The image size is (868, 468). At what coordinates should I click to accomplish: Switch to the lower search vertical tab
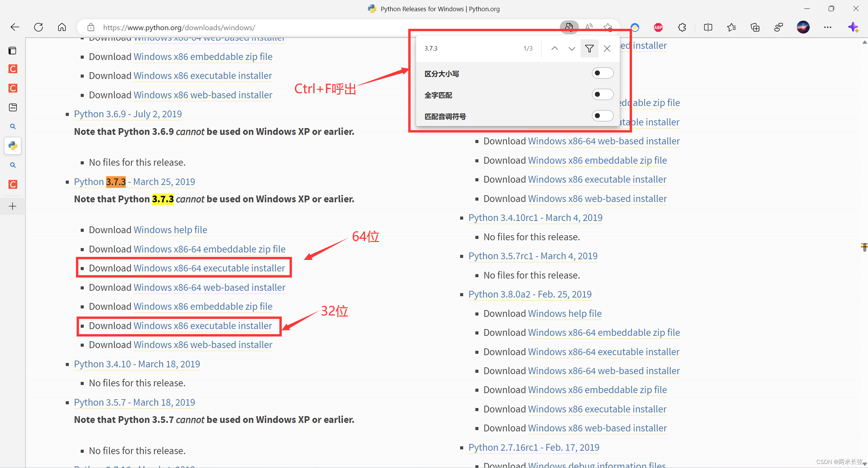coord(13,165)
